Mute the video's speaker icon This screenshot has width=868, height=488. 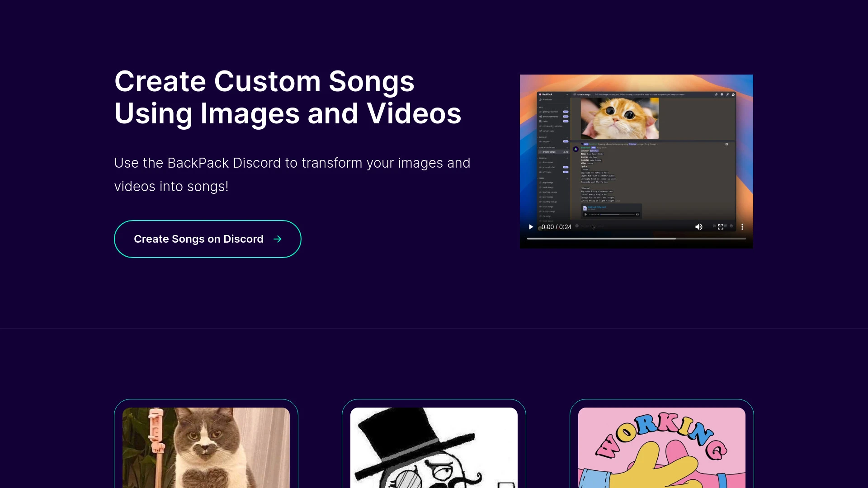698,227
